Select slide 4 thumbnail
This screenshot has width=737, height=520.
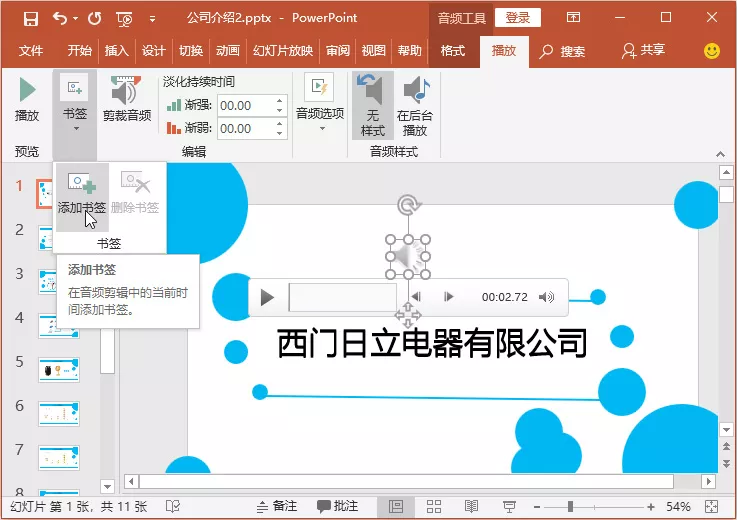point(59,325)
